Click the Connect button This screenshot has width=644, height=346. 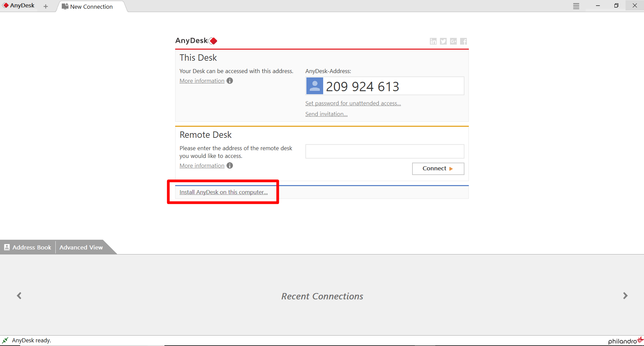(x=438, y=169)
